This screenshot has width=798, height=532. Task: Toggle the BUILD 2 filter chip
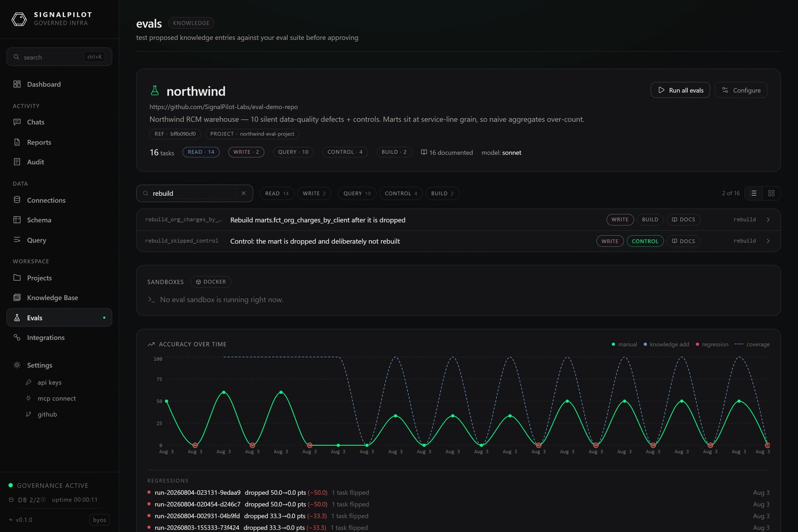click(442, 194)
